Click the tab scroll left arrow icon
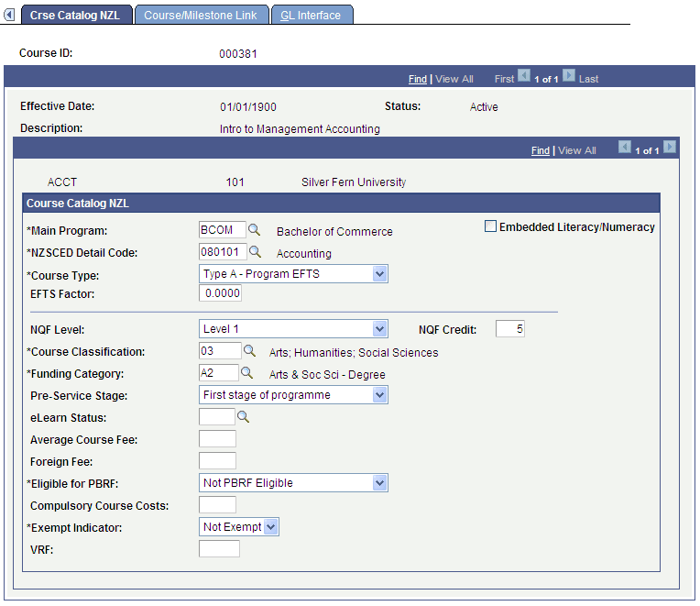 point(9,15)
